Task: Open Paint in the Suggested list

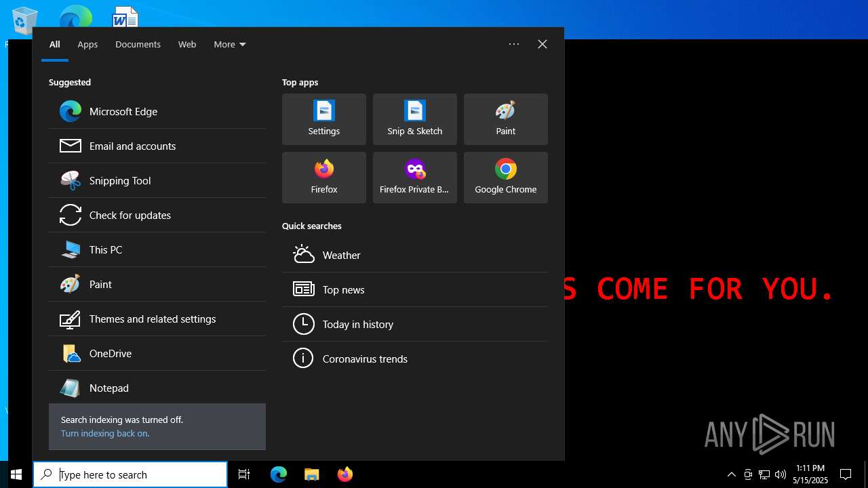Action: pos(157,285)
